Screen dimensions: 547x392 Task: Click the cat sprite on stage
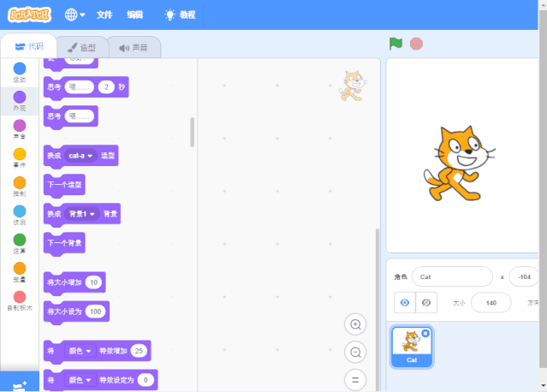pos(459,163)
